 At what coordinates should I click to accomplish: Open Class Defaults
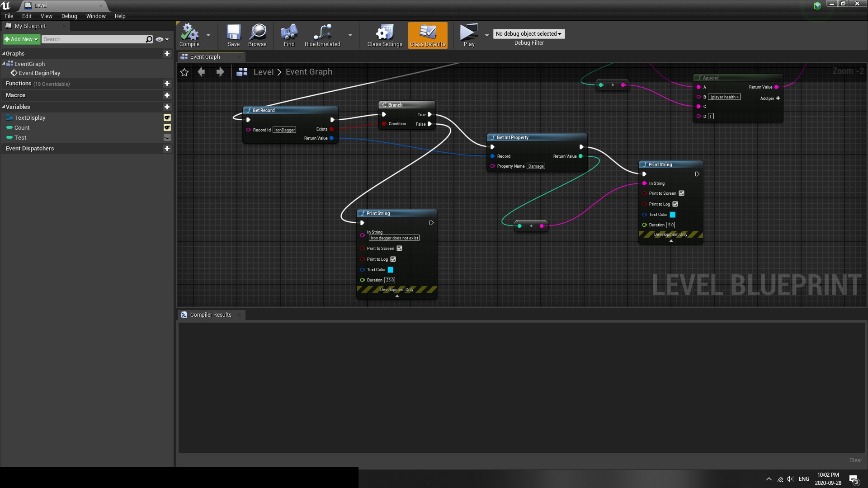[427, 35]
